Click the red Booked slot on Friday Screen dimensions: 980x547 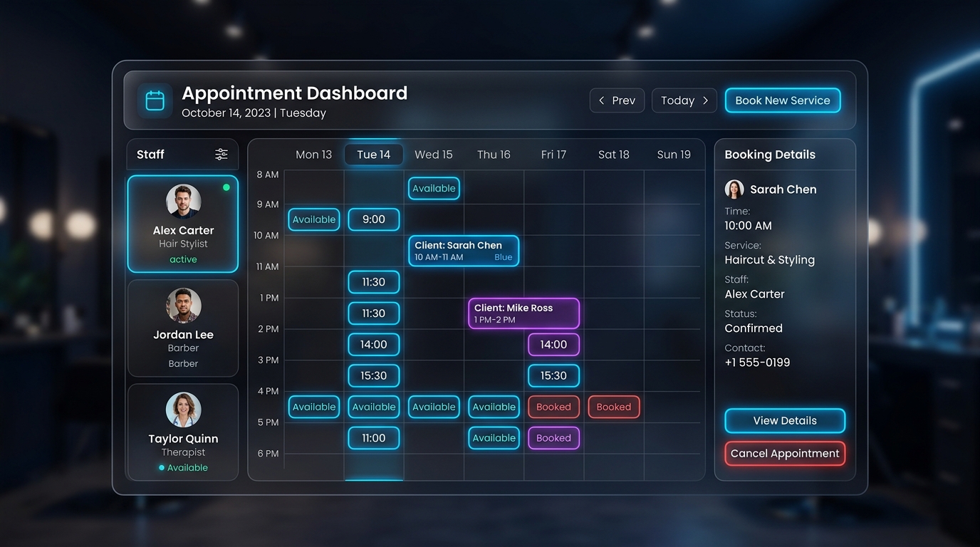click(553, 407)
